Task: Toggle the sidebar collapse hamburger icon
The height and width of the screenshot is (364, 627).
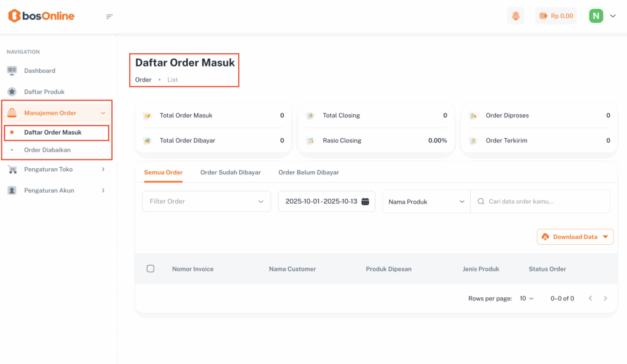Action: (x=110, y=17)
